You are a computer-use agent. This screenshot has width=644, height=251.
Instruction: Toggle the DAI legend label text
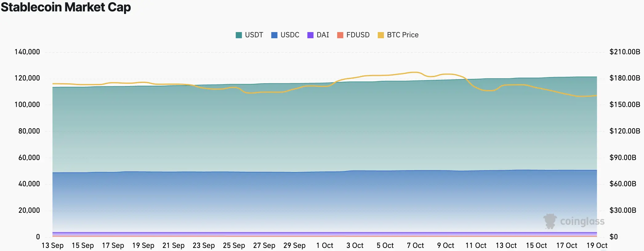point(323,35)
